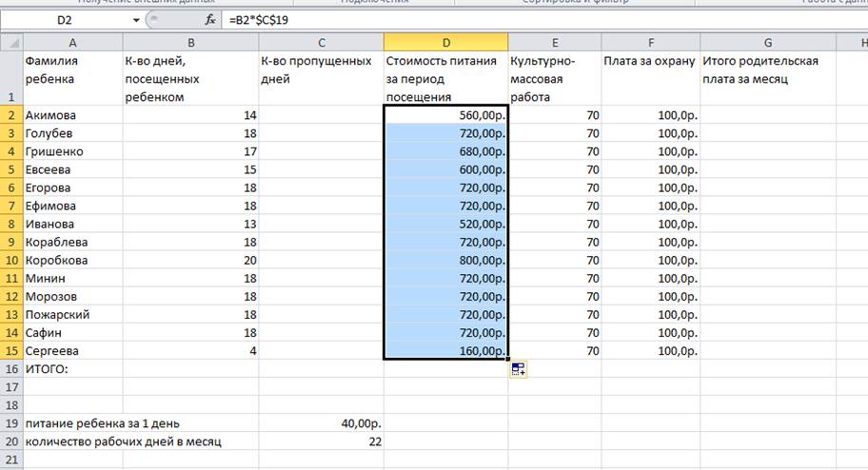Click Акимова's days value 14
868x470 pixels.
click(190, 115)
